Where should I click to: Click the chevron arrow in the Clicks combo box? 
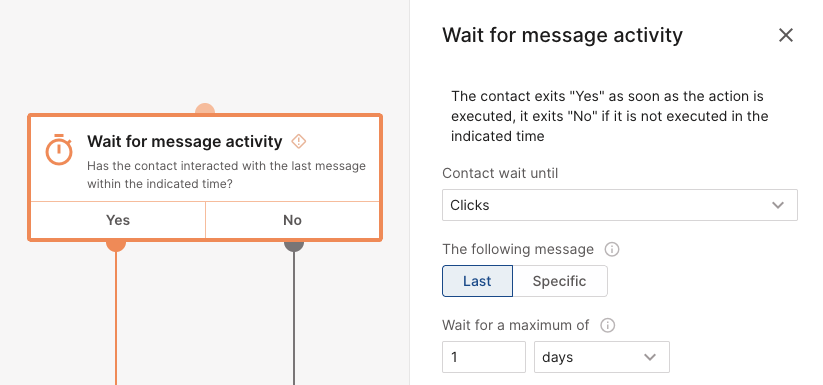778,205
